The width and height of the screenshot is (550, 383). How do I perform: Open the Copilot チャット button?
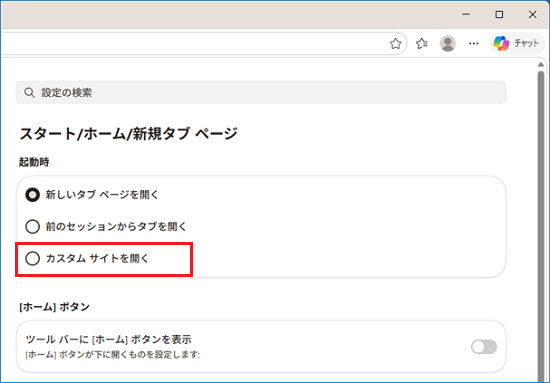point(517,43)
